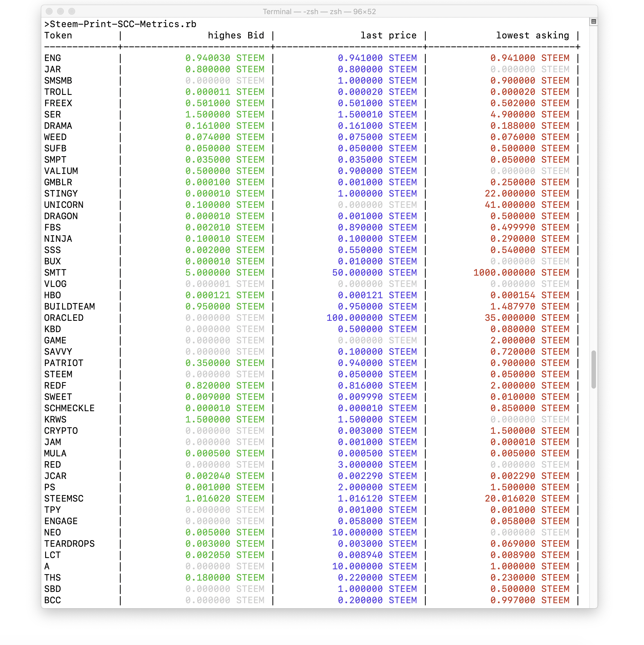644x645 pixels.
Task: Click the GAME token name
Action: (x=55, y=341)
